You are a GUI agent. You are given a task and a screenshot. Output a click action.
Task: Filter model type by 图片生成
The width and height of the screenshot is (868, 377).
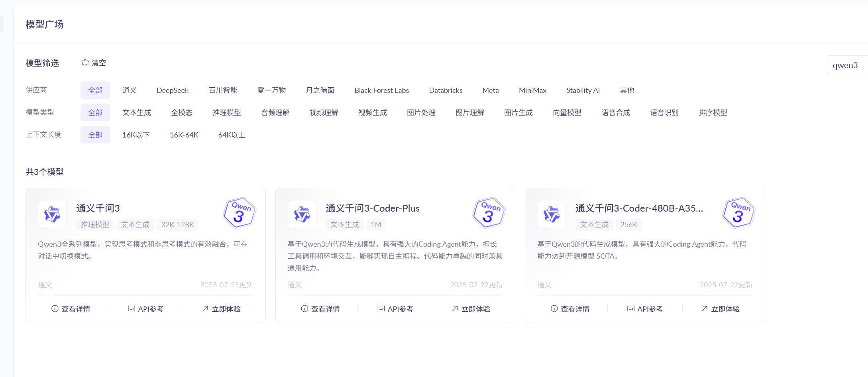518,112
